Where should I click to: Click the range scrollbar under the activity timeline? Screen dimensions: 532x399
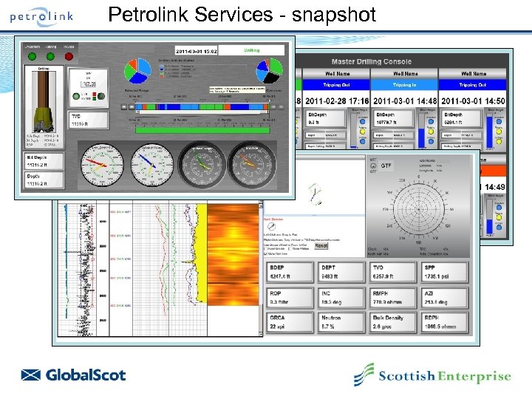tap(202, 112)
